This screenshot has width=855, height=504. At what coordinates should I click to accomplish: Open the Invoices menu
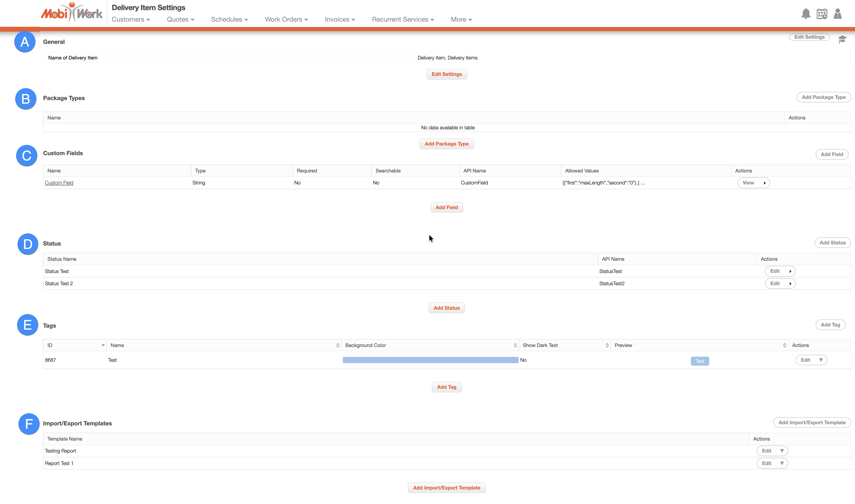[340, 19]
